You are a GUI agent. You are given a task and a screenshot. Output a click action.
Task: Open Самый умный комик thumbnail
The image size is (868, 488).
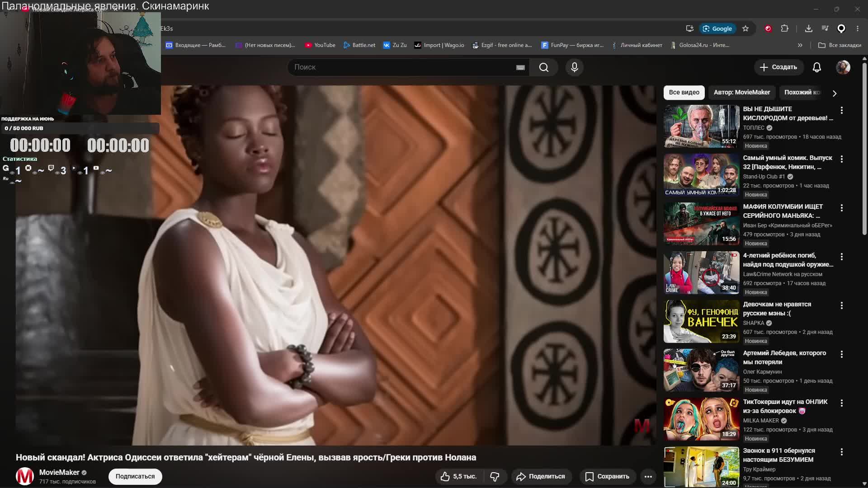pos(702,175)
